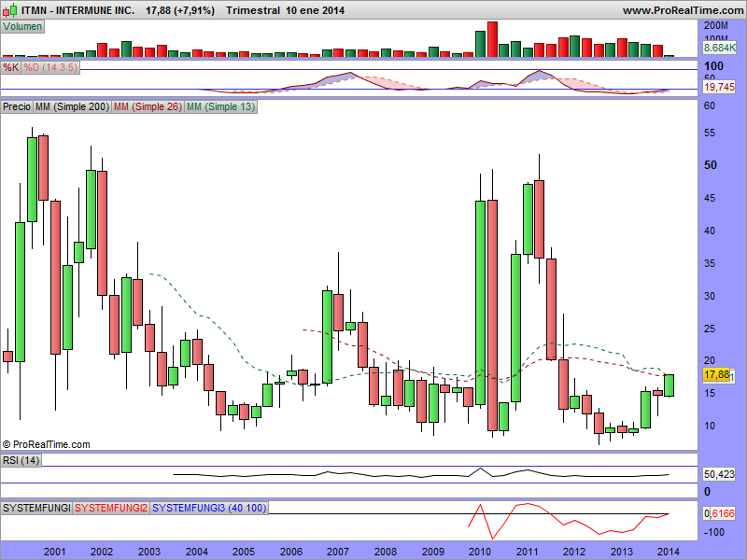This screenshot has width=747, height=560.
Task: Click the Trimestral timeframe text in title
Action: pyautogui.click(x=254, y=10)
